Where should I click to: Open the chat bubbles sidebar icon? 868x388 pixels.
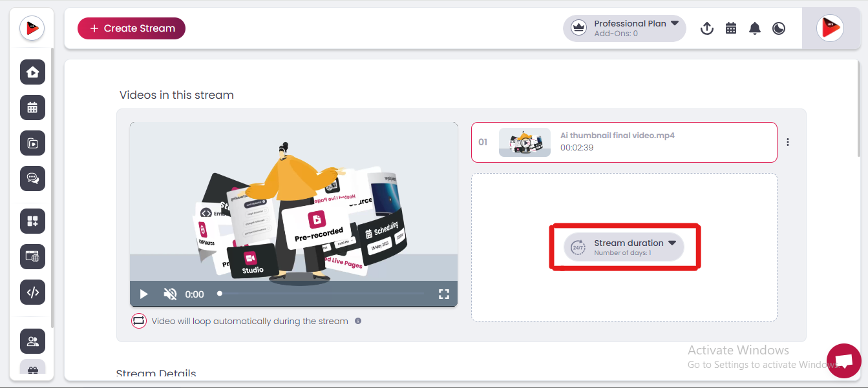(x=32, y=178)
